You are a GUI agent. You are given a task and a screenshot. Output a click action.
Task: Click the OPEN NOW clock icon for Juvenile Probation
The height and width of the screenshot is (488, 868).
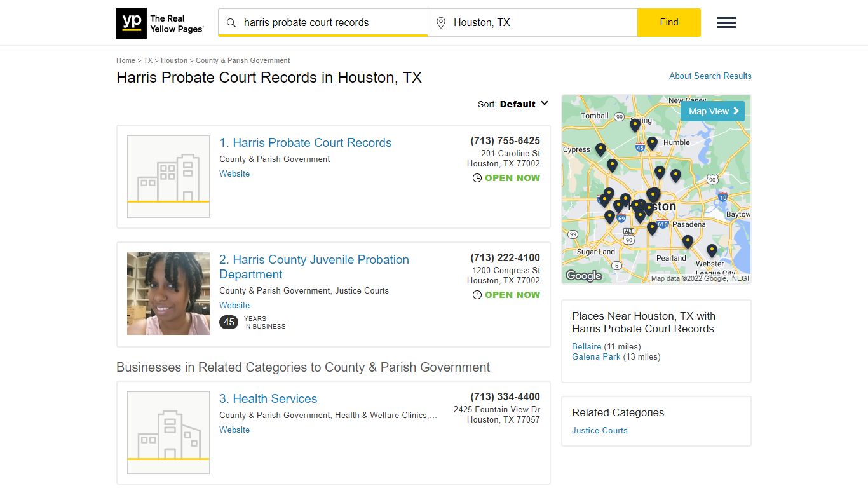[477, 295]
